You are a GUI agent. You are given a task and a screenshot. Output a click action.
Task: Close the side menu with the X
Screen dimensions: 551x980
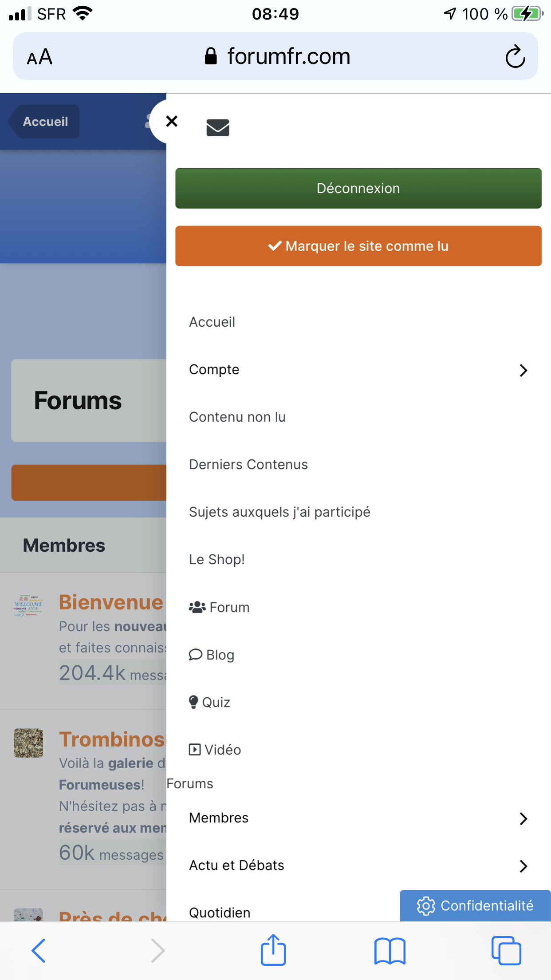(x=172, y=121)
